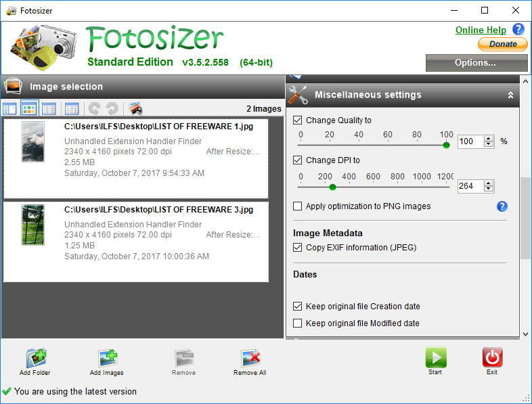Click the 400 mark on DPI slider
The height and width of the screenshot is (404, 532).
349,177
